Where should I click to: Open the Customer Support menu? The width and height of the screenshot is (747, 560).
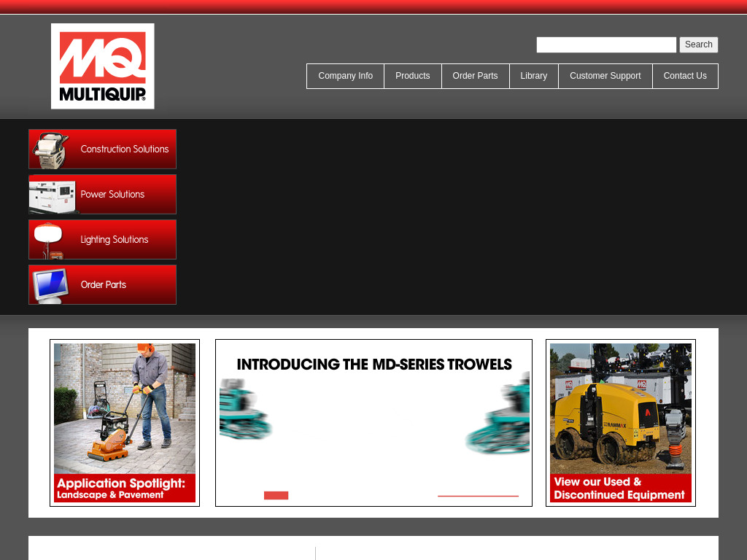coord(605,76)
